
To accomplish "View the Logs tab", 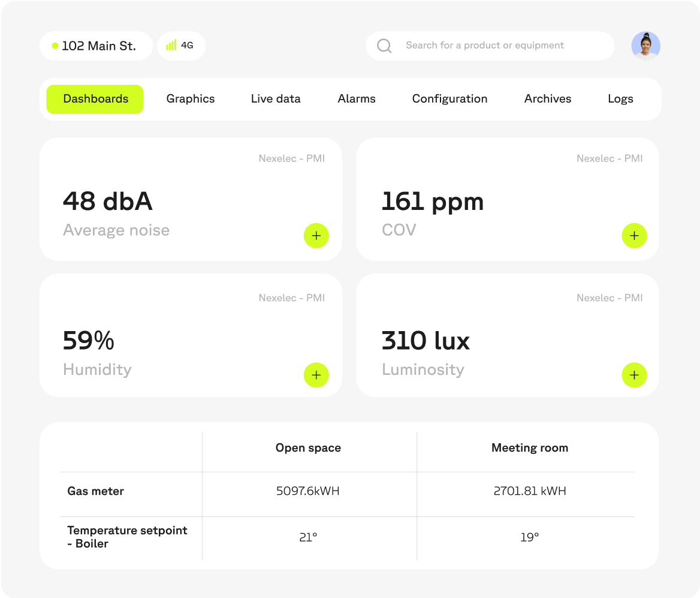I will 620,99.
